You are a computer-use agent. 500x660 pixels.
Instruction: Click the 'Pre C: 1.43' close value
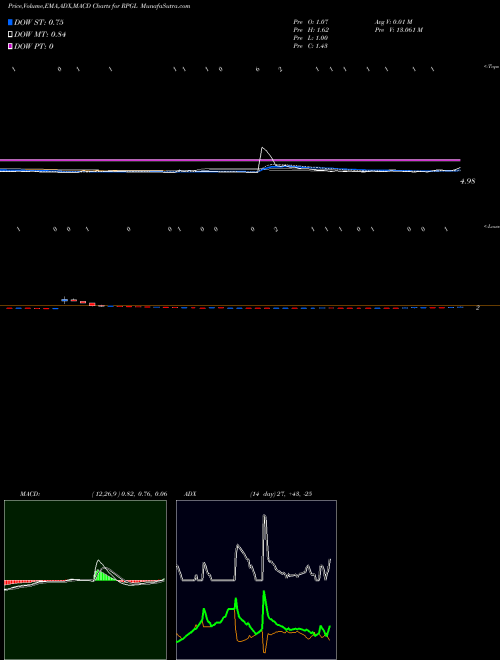coord(311,46)
